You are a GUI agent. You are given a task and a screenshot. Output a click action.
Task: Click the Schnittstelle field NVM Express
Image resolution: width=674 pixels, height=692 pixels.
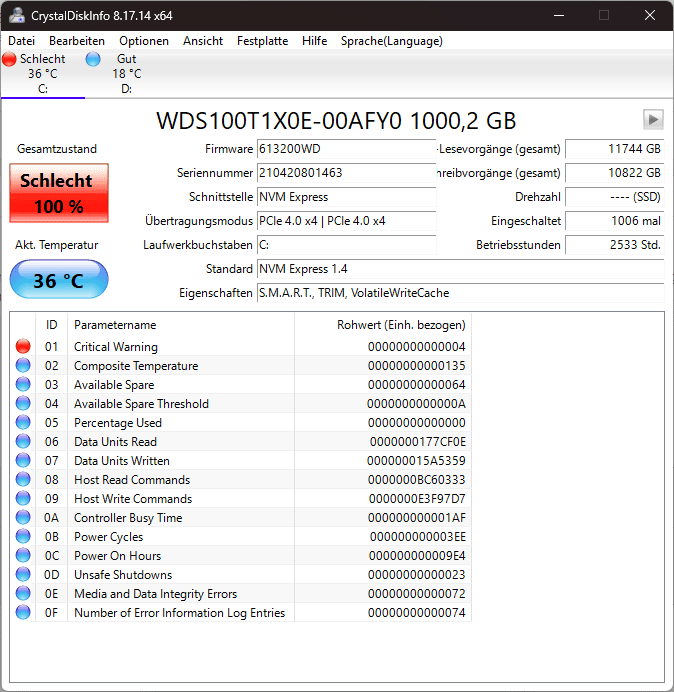(x=346, y=197)
